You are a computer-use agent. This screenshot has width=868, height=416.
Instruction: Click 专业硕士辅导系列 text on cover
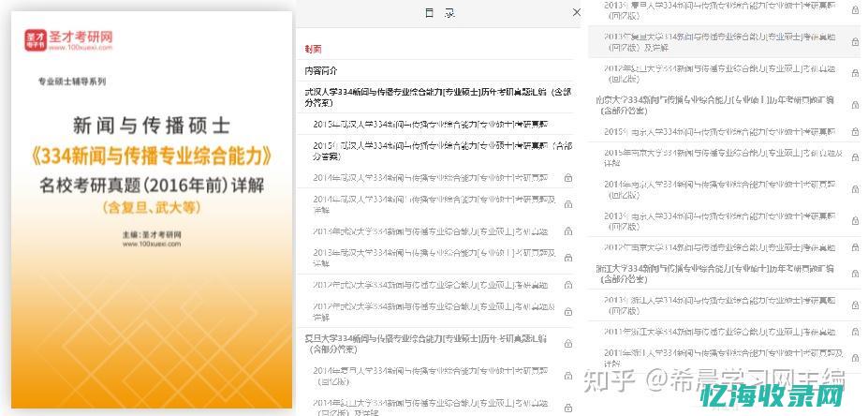[x=72, y=82]
